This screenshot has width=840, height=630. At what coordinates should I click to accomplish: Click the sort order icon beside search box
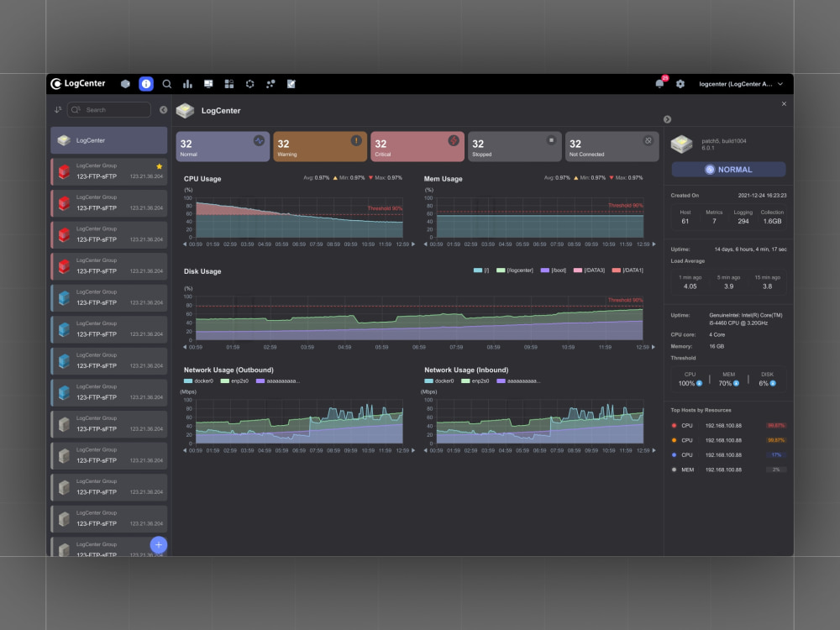point(58,109)
